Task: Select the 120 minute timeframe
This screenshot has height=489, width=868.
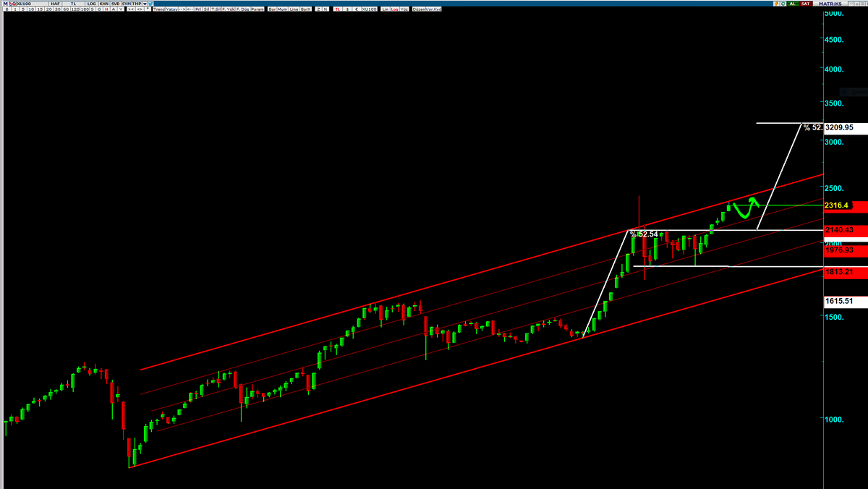Action: 75,9
